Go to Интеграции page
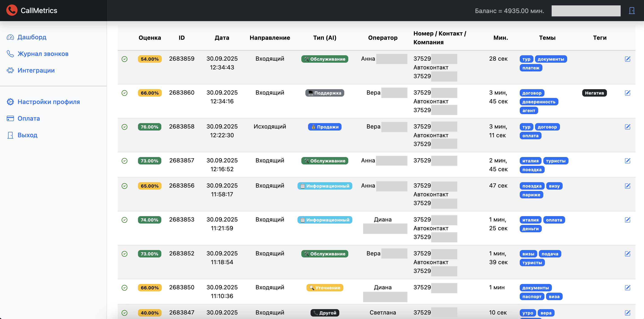This screenshot has height=319, width=644. (36, 71)
